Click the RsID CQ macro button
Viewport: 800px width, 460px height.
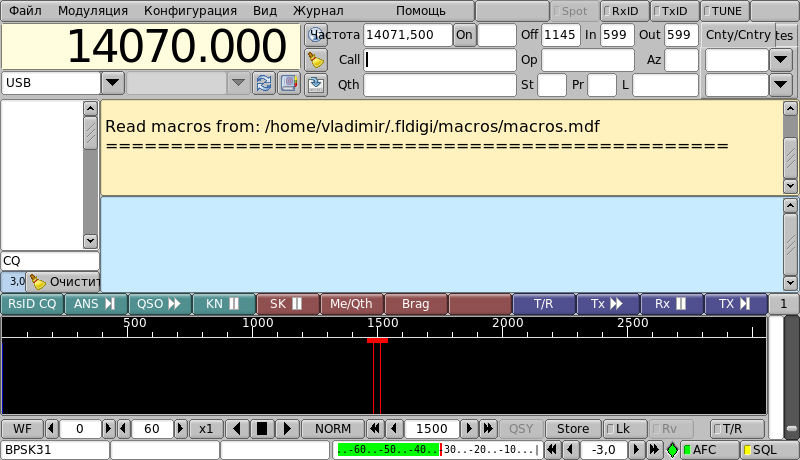tap(32, 304)
